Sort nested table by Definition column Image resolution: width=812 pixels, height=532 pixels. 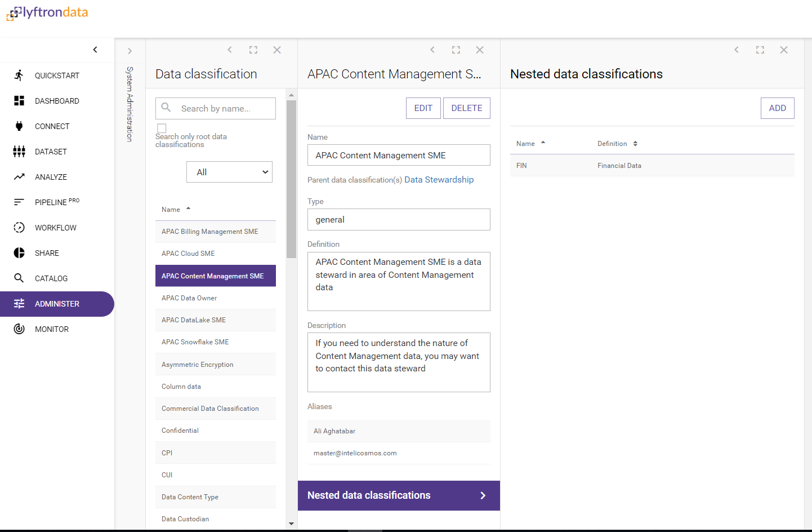coord(617,144)
